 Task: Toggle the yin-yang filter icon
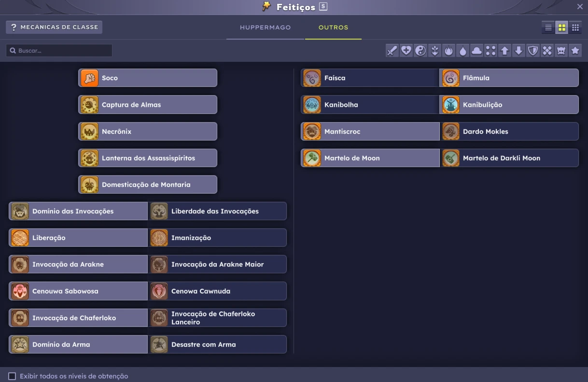tap(420, 51)
